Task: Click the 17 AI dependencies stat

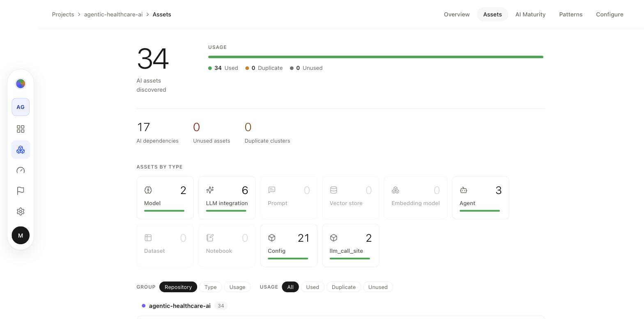Action: [x=158, y=132]
